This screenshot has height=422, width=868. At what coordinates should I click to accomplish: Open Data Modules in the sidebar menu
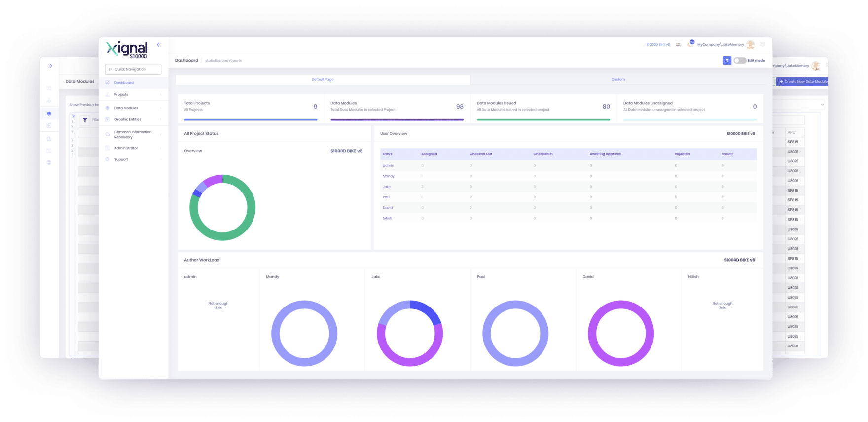126,108
